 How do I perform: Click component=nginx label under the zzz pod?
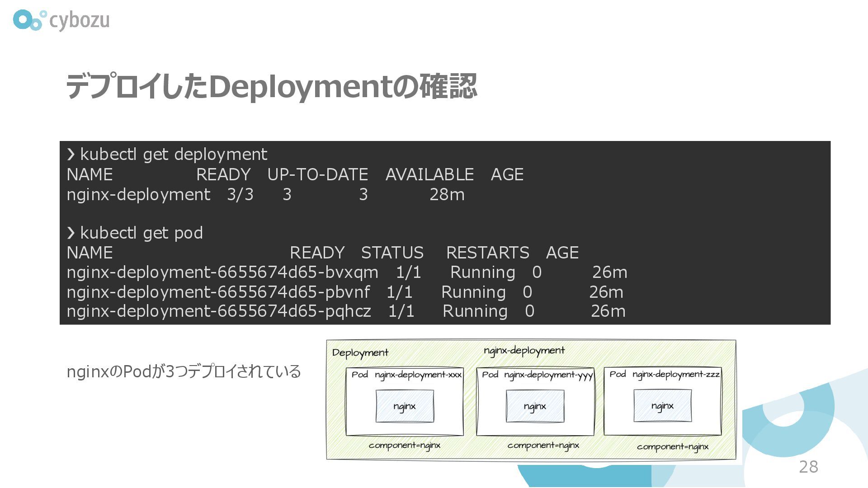(x=673, y=447)
